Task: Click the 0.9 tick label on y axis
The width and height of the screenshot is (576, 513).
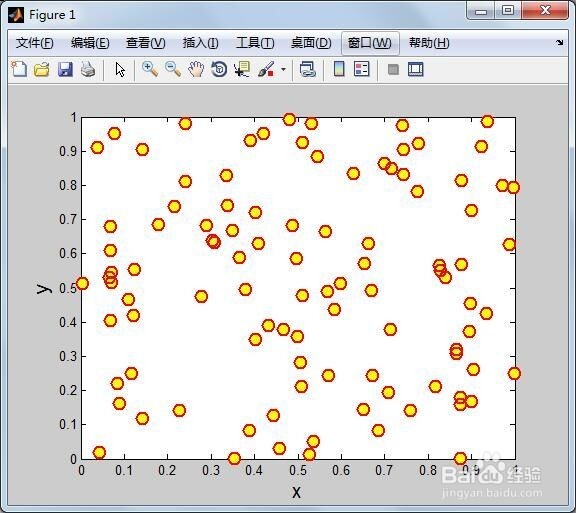Action: pos(68,151)
